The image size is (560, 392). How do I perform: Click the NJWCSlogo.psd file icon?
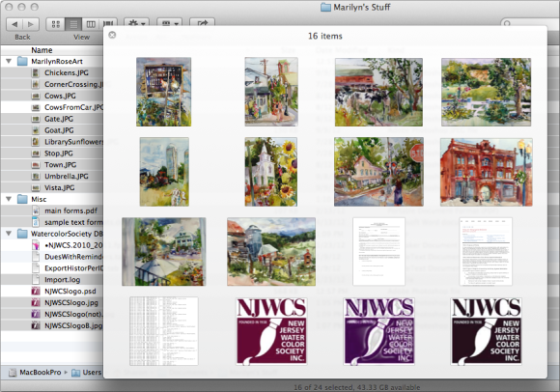36,291
